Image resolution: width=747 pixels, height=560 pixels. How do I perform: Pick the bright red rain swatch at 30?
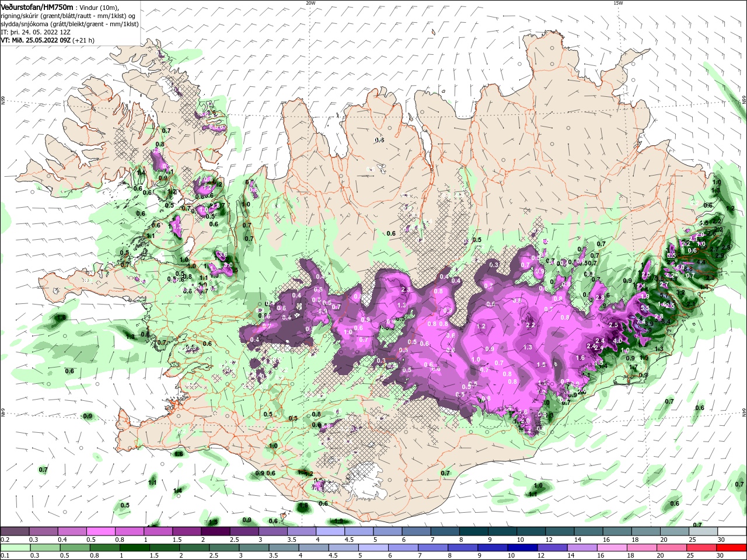point(731,548)
